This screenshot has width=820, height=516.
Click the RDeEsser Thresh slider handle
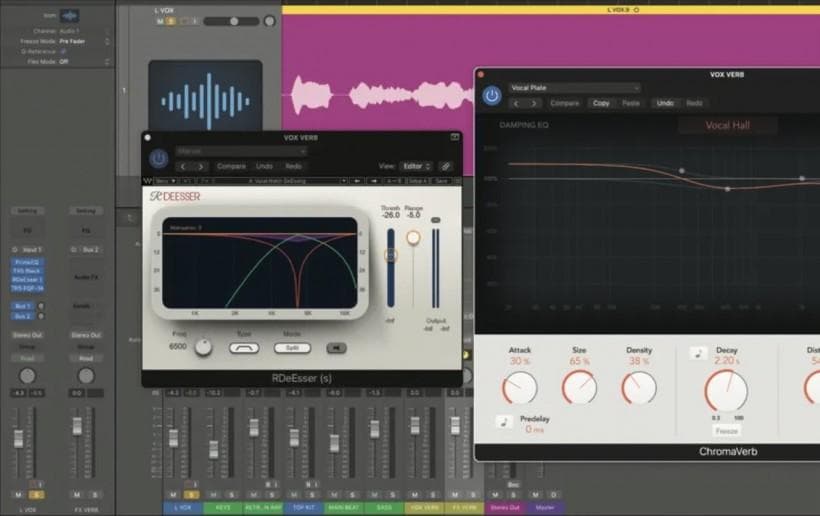391,255
